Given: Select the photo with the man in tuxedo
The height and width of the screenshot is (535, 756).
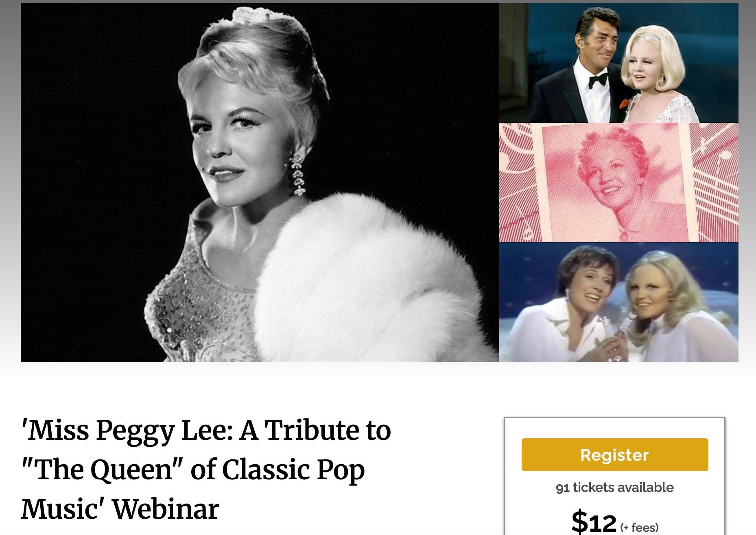Looking at the screenshot, I should 618,63.
